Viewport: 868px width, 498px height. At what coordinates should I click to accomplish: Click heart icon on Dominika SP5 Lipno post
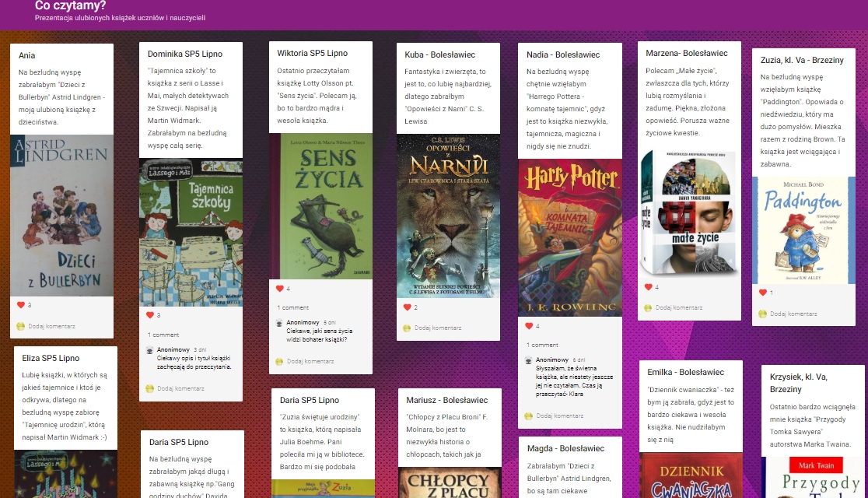coord(149,314)
